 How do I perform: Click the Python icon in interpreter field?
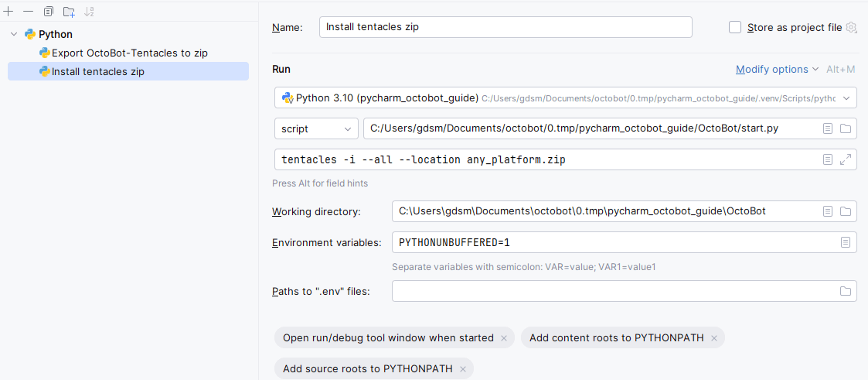coord(287,98)
